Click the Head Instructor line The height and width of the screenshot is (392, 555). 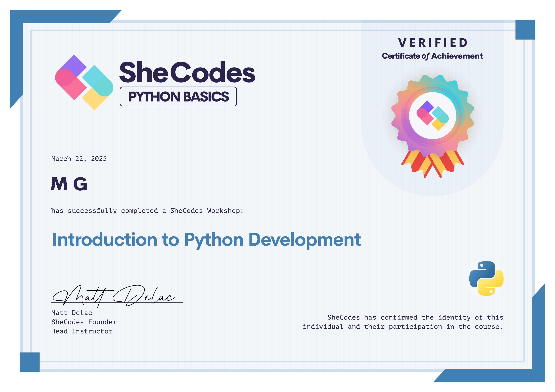point(82,331)
